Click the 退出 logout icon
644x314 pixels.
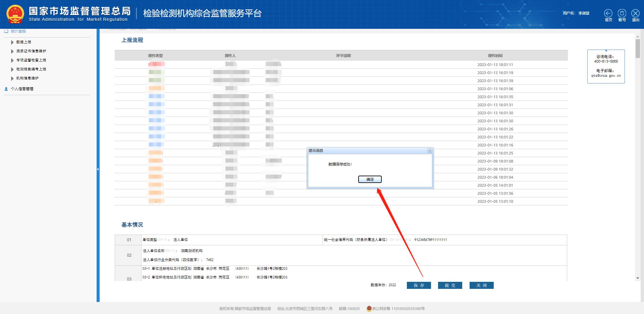tap(635, 13)
